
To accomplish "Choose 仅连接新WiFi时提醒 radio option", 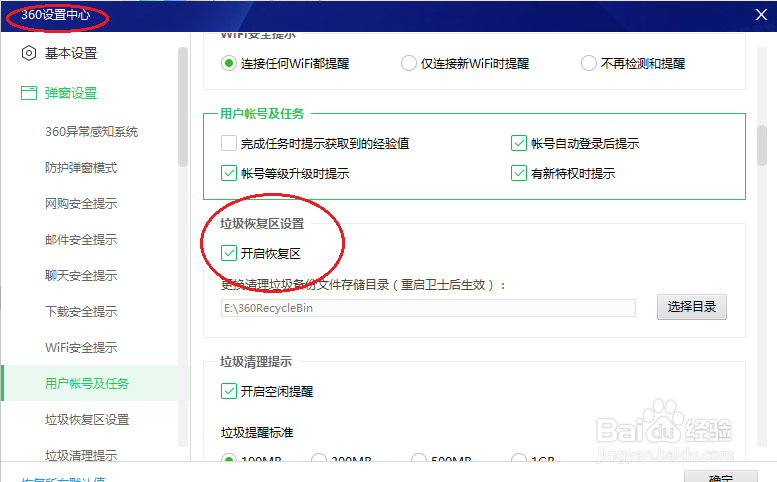I will coord(409,63).
